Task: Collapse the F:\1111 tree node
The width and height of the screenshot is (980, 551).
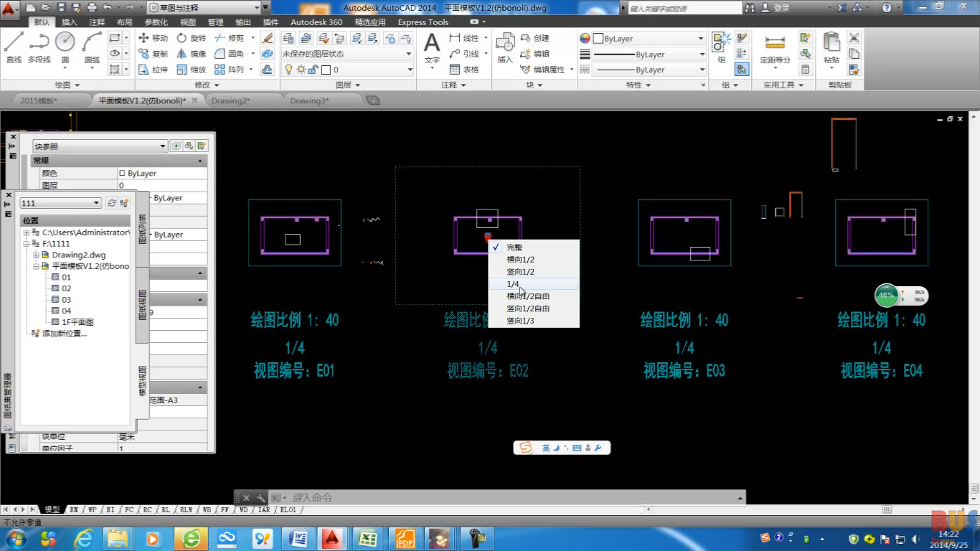Action: pyautogui.click(x=27, y=244)
